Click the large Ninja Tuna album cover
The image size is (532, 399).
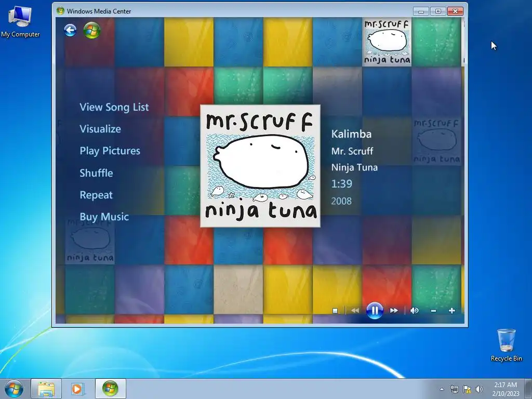click(x=260, y=166)
